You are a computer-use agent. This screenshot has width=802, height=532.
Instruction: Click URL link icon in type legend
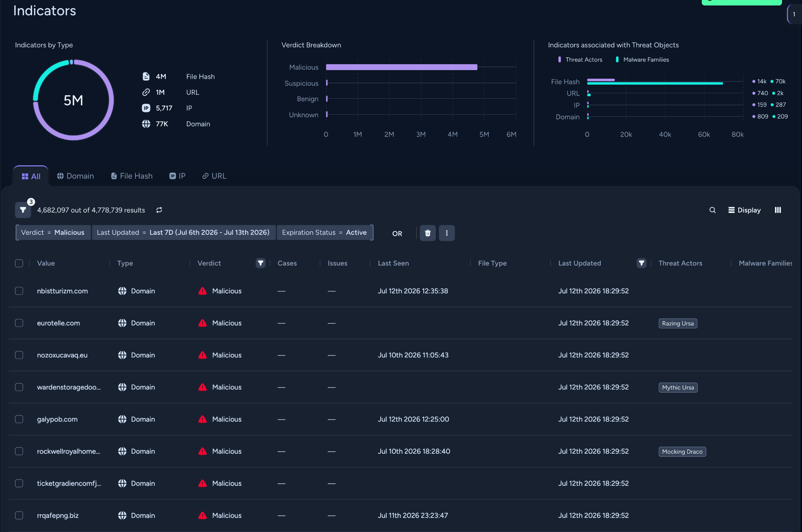[x=146, y=92]
